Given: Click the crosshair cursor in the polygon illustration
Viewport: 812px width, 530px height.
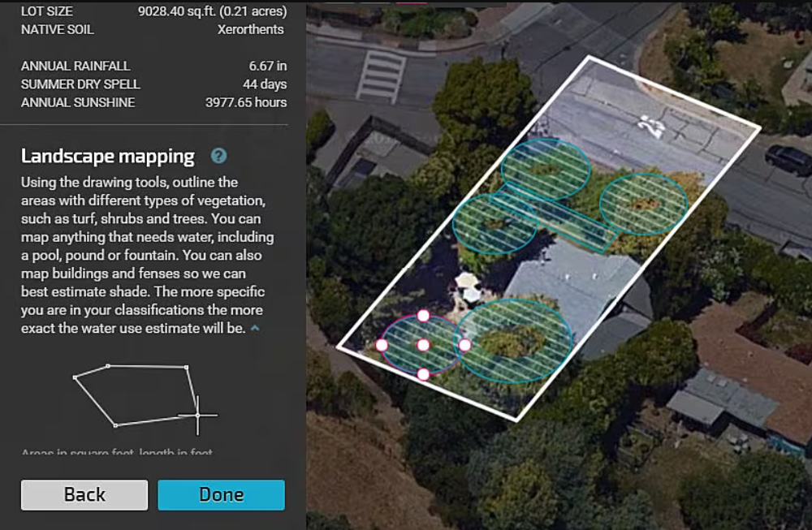Looking at the screenshot, I should (197, 415).
